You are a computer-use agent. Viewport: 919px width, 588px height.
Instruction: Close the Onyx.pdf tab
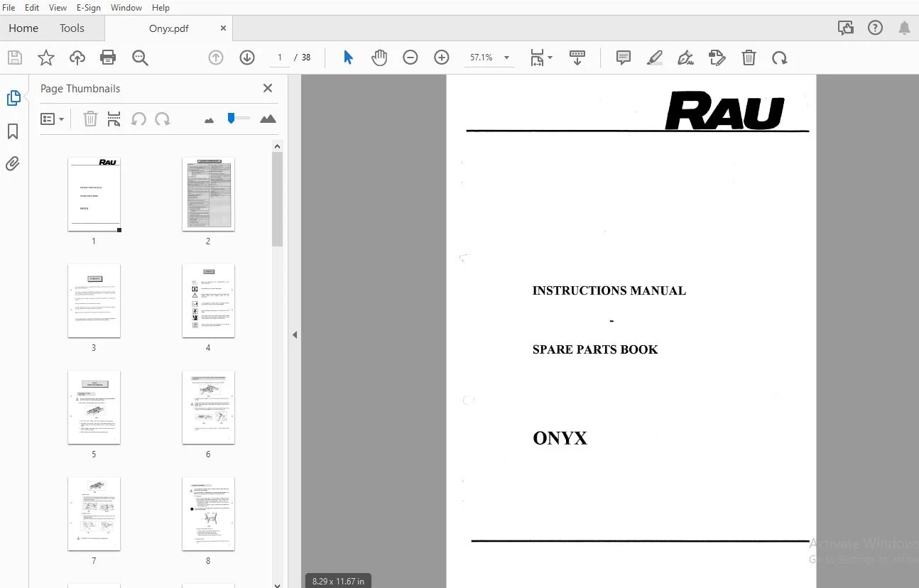click(223, 28)
